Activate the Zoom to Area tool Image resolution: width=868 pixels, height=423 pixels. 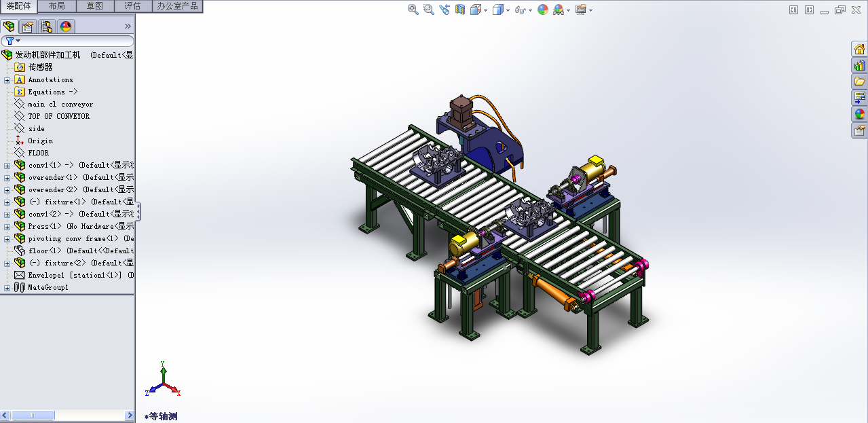pos(428,10)
